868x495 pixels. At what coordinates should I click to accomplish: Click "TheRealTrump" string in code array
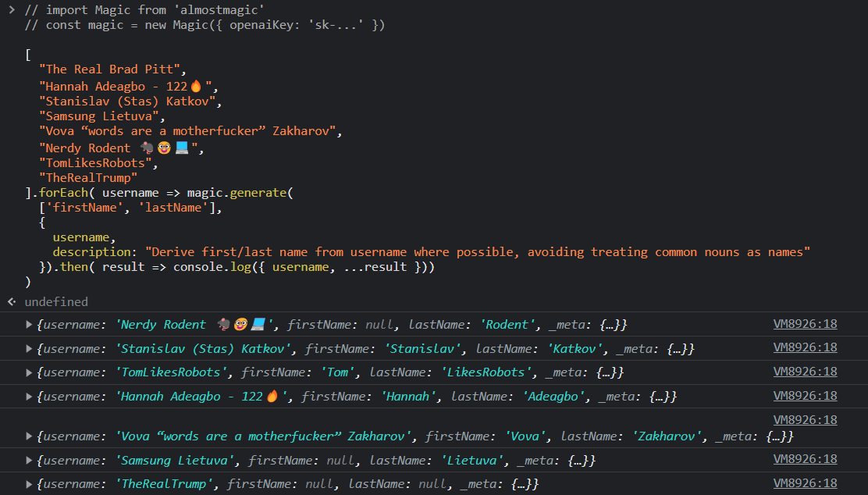88,178
